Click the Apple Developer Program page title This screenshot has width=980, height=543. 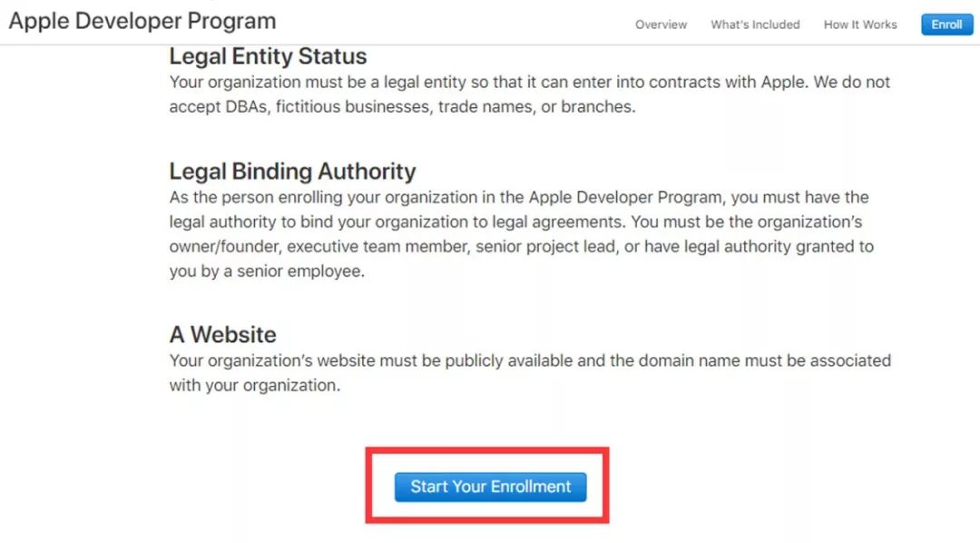pyautogui.click(x=142, y=21)
